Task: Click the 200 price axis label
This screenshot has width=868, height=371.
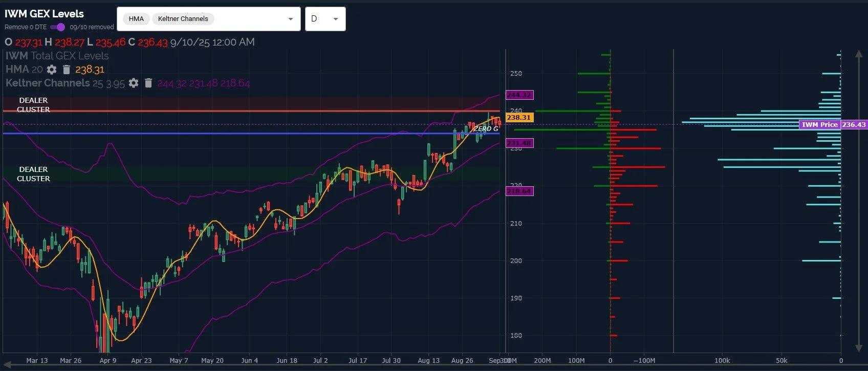Action: [516, 260]
